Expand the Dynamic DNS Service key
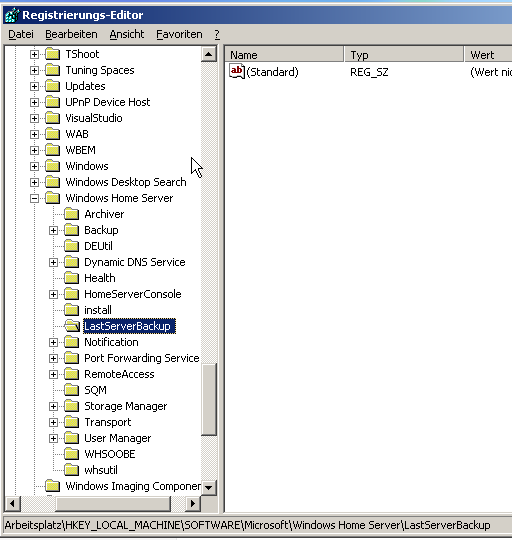The image size is (512, 540). click(x=53, y=262)
